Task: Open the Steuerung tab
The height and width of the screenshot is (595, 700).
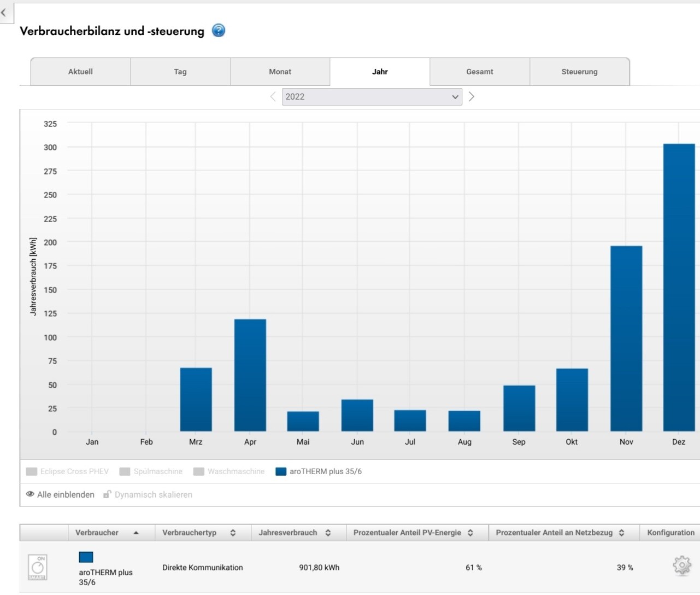Action: (x=579, y=72)
